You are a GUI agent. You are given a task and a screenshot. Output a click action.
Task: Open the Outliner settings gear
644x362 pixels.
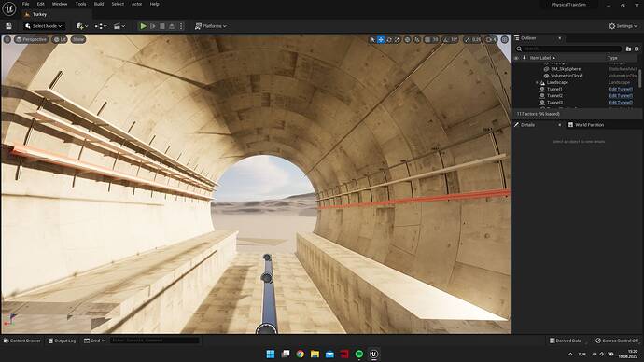[637, 49]
